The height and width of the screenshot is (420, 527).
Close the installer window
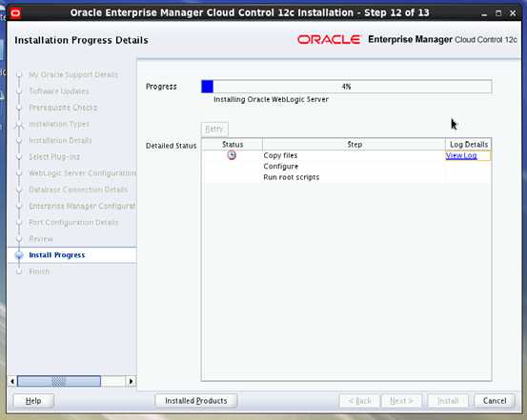[513, 13]
